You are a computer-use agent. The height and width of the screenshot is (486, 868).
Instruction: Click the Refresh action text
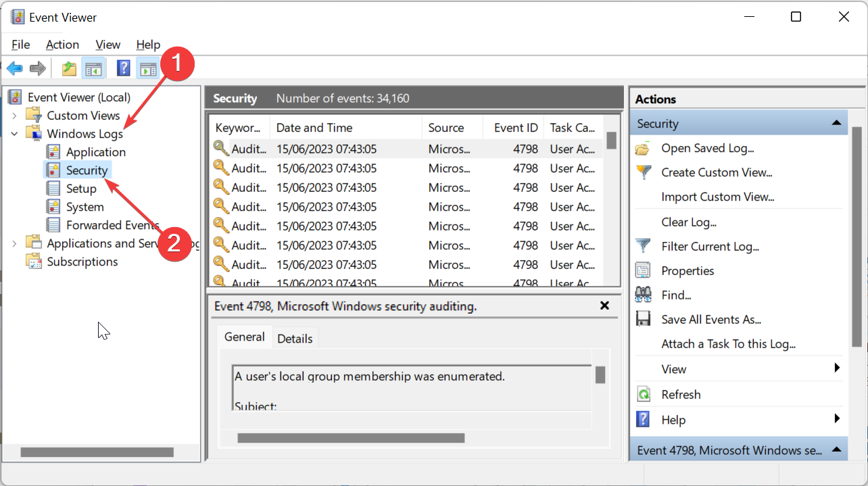pos(681,395)
